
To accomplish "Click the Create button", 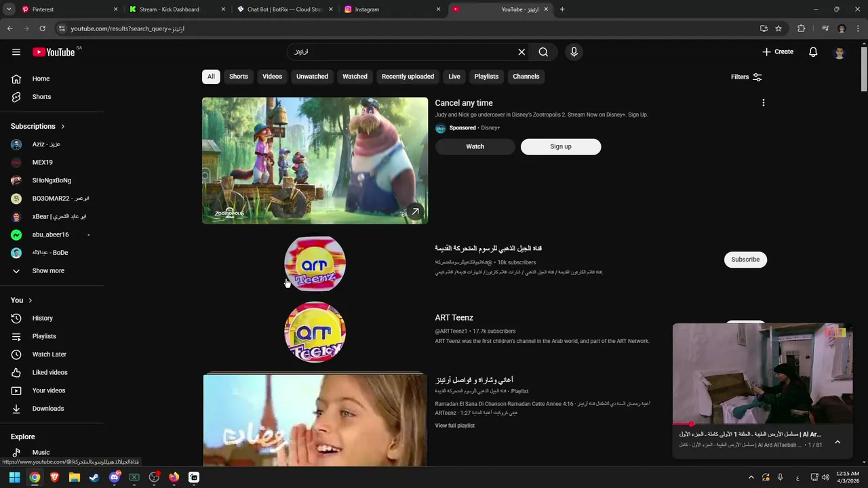I will (x=778, y=52).
